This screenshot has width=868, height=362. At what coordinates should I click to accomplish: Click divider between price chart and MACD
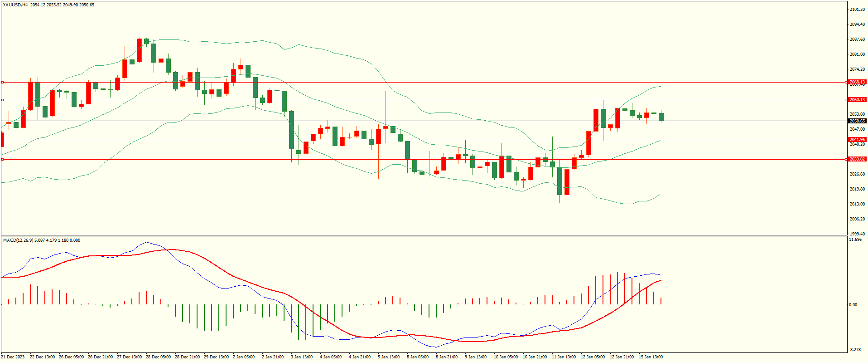(x=424, y=235)
